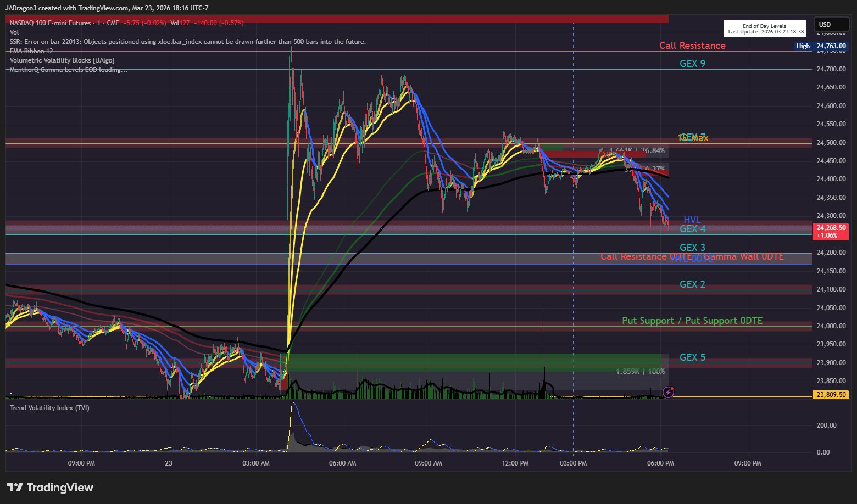Select the GEX 2 level label
This screenshot has height=504, width=857.
(x=692, y=284)
